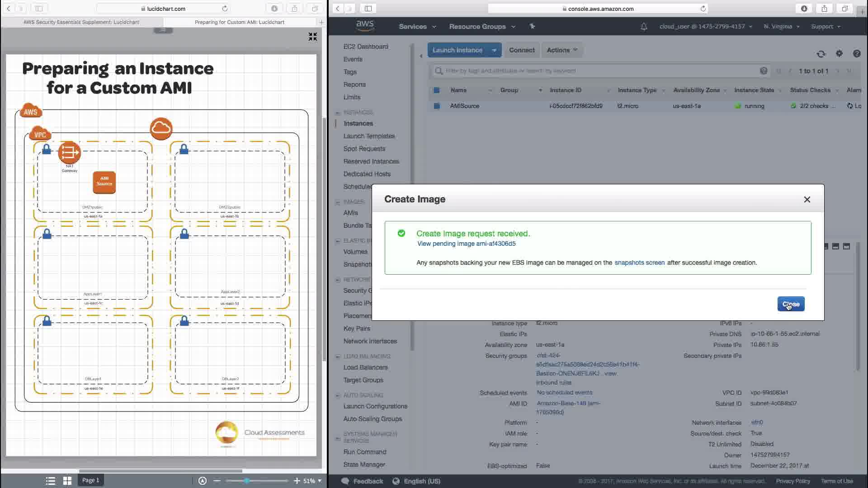Exit fullscreen in Lucidchart with collapse icon

pyautogui.click(x=313, y=37)
